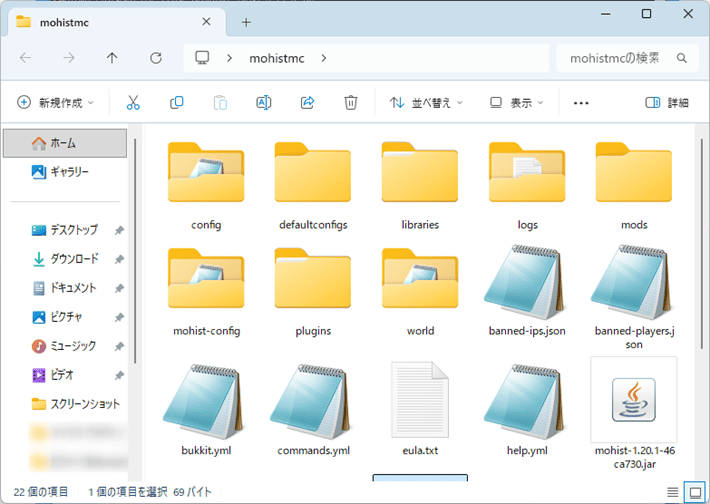This screenshot has width=710, height=504.
Task: Select the plugins folder
Action: click(x=313, y=292)
